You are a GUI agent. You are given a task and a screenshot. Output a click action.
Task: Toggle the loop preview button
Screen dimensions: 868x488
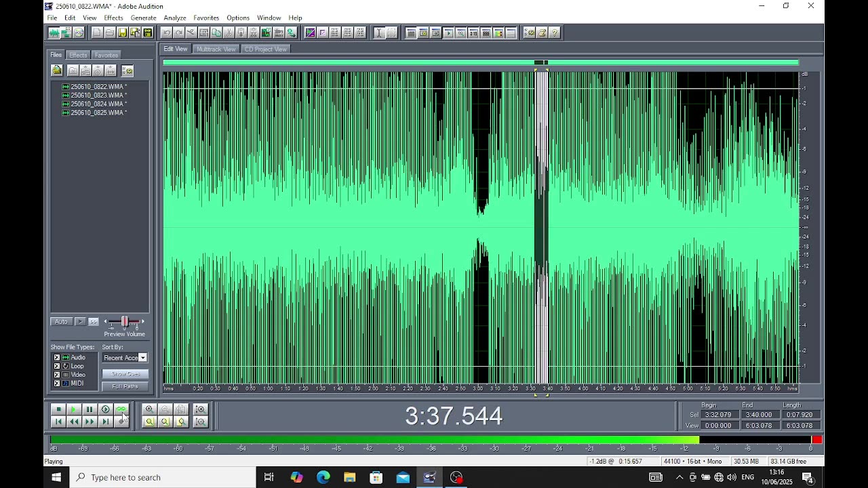pyautogui.click(x=94, y=321)
